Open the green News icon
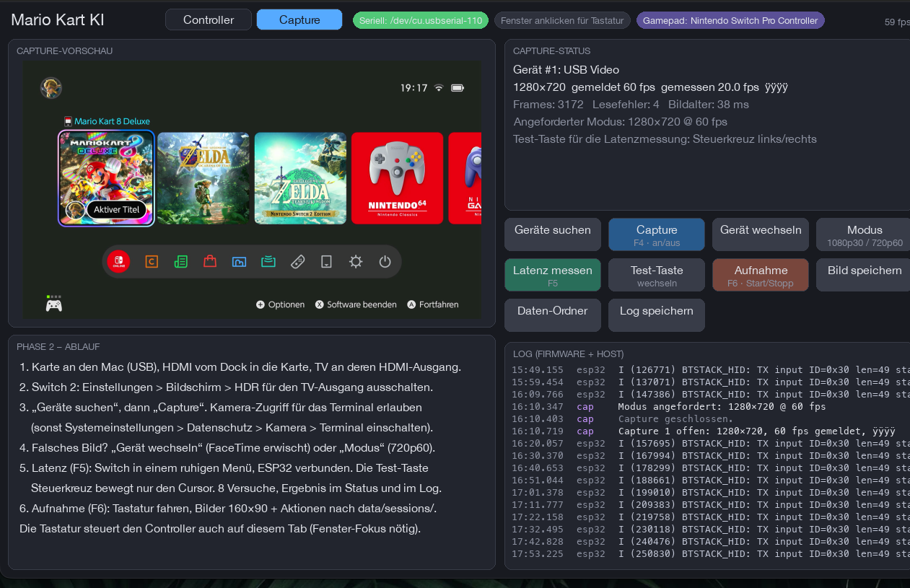 [x=181, y=262]
